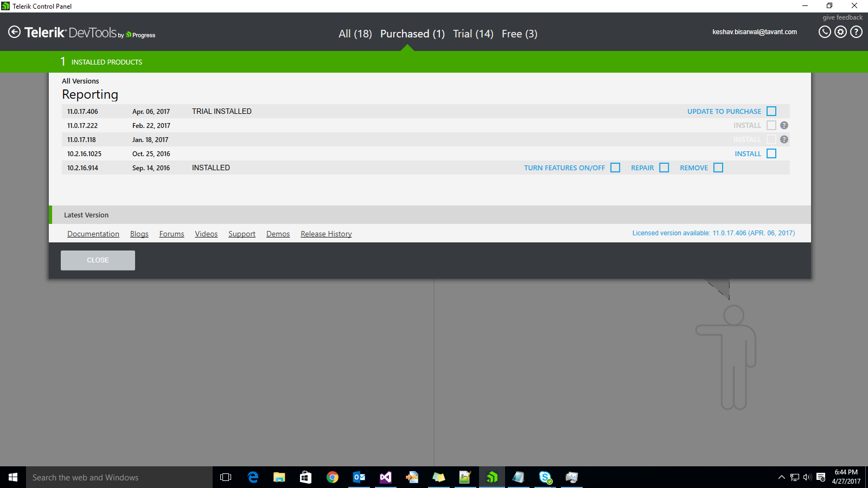Click INSTALL label for version 10.2.16.1025
Screen dimensions: 868x488
[x=748, y=153]
